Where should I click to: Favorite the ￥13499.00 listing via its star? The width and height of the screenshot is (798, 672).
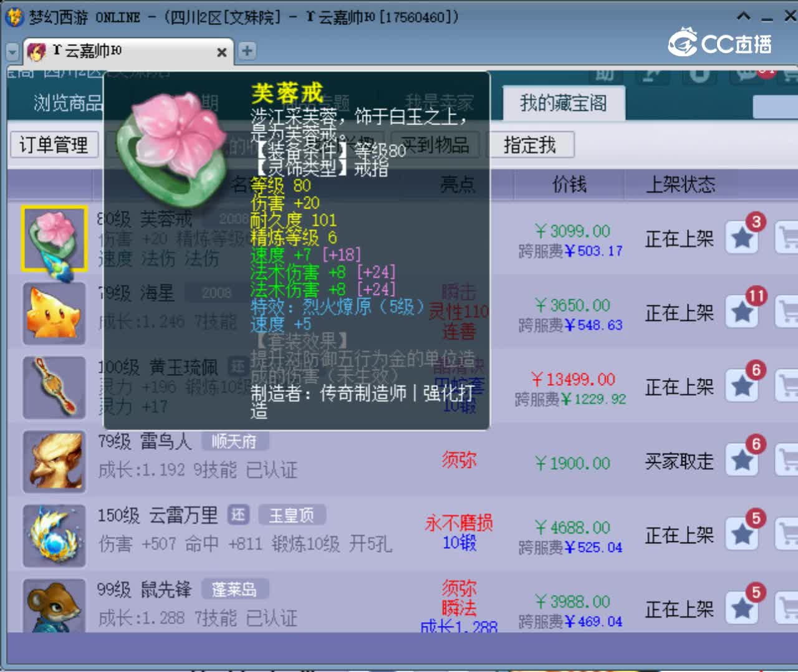742,386
